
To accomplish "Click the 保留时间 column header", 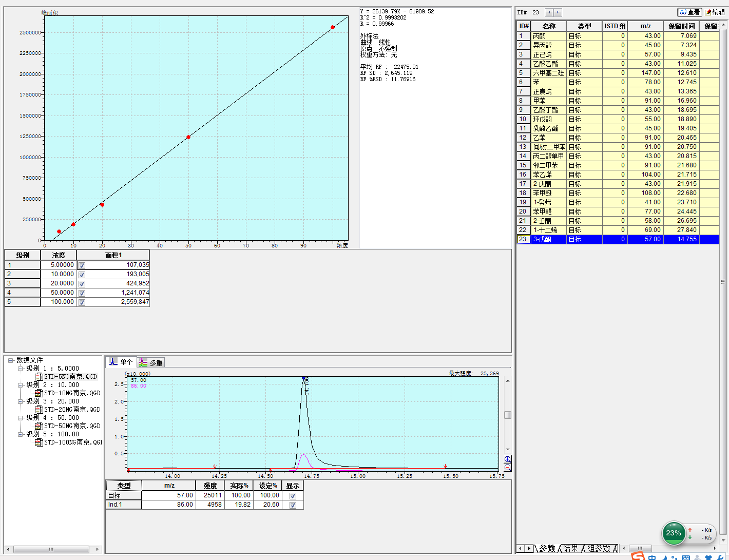I will click(681, 26).
